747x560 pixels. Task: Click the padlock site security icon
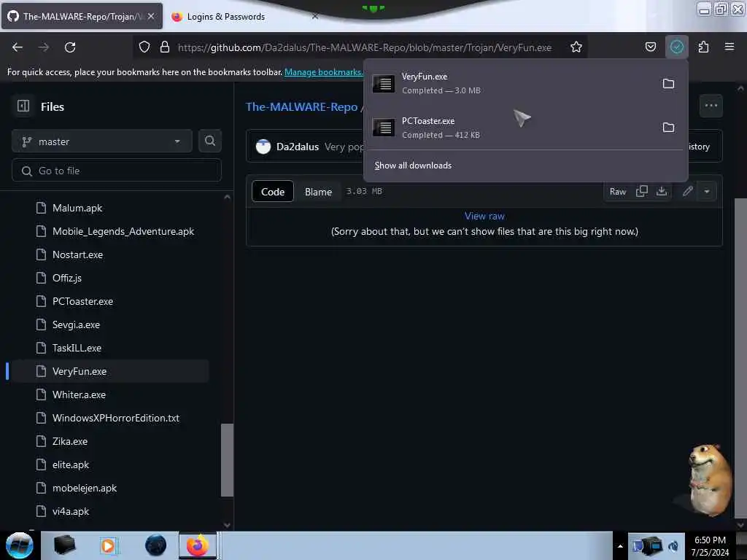pos(165,47)
